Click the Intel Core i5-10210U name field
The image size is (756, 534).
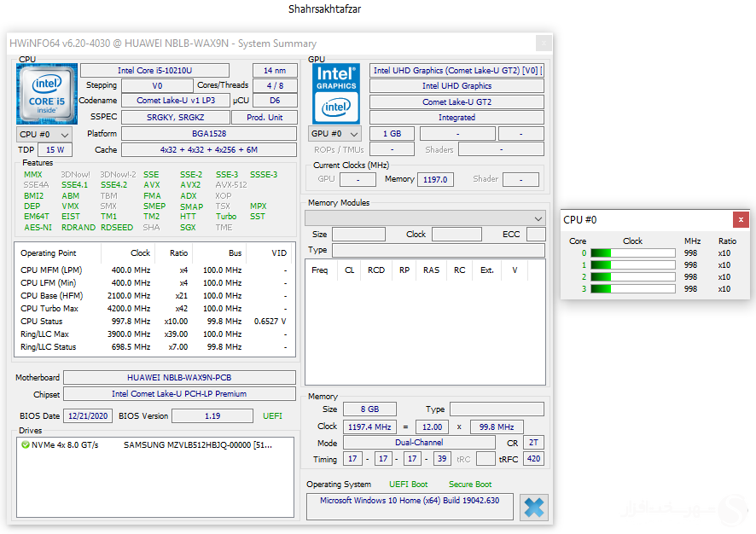click(x=154, y=70)
